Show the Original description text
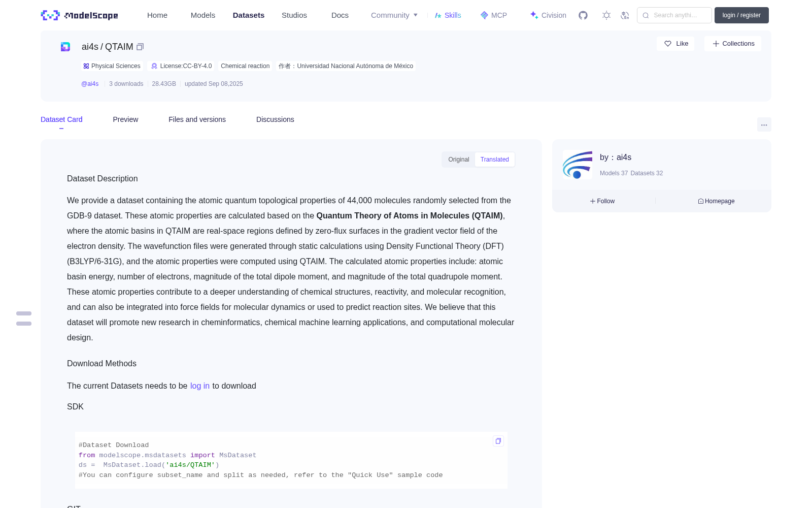 pos(459,160)
